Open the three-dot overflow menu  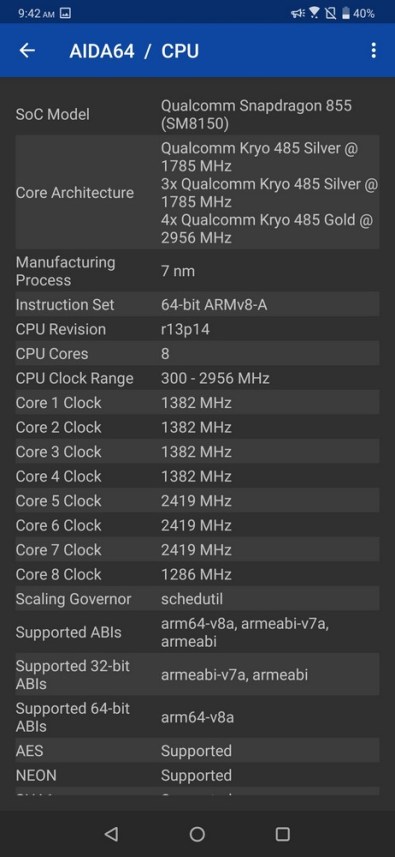[x=373, y=51]
